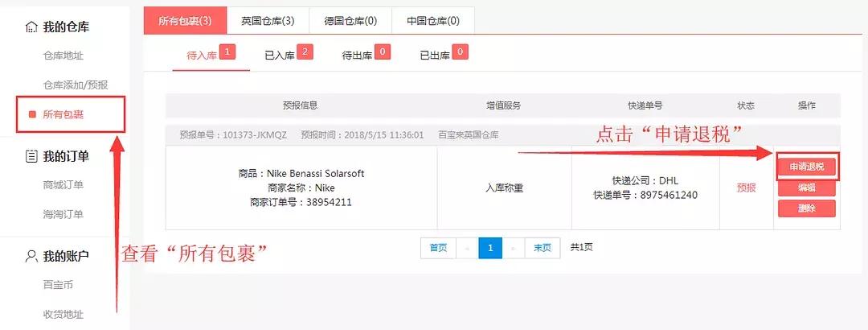The image size is (868, 330).
Task: Open 百宝币 under 我的账户
Action: pos(58,285)
